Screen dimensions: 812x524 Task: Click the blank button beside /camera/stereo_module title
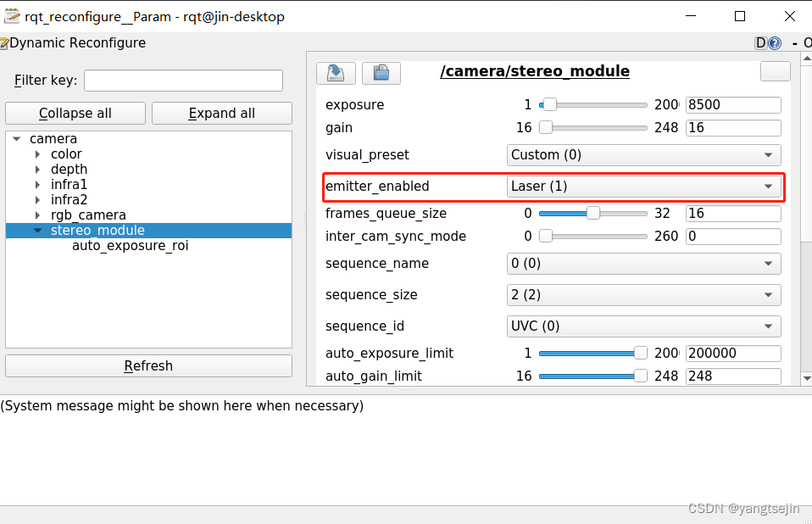(x=776, y=71)
